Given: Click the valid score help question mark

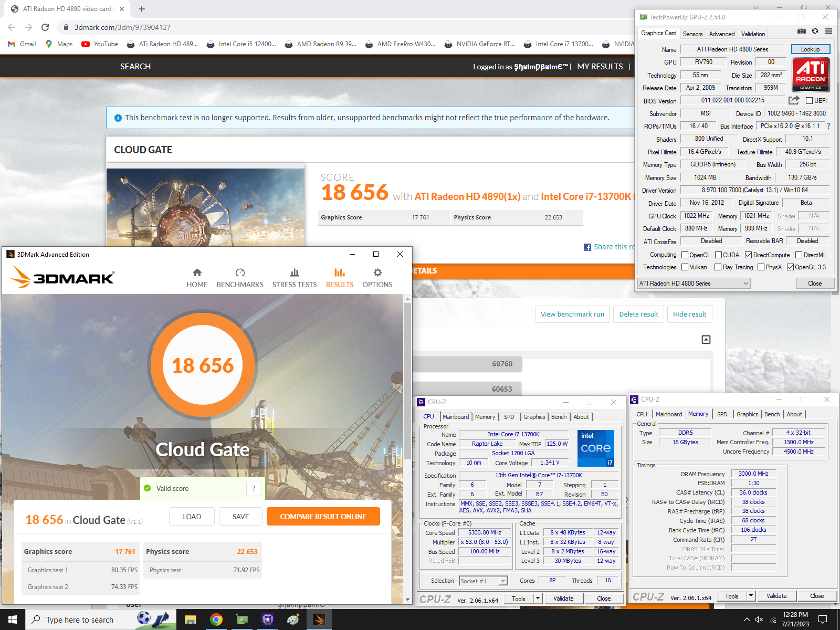Looking at the screenshot, I should click(254, 488).
